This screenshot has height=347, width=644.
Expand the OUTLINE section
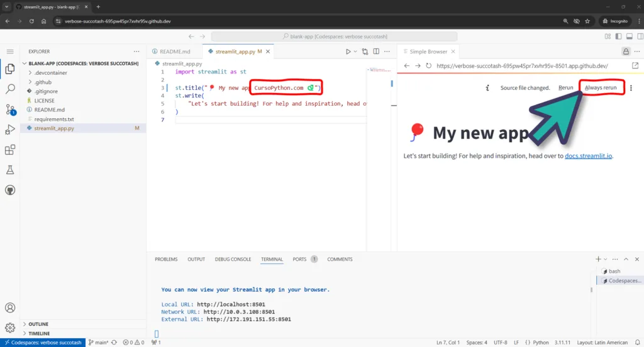click(38, 324)
